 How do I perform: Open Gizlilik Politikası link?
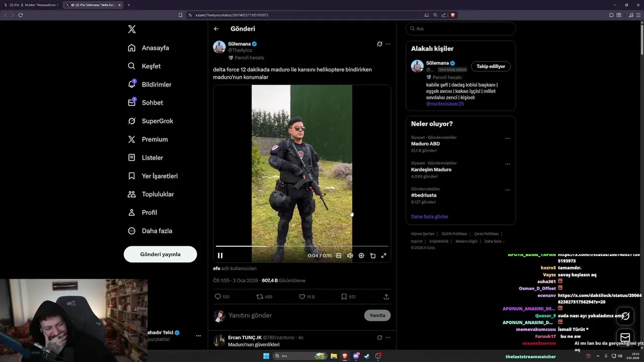(x=454, y=234)
